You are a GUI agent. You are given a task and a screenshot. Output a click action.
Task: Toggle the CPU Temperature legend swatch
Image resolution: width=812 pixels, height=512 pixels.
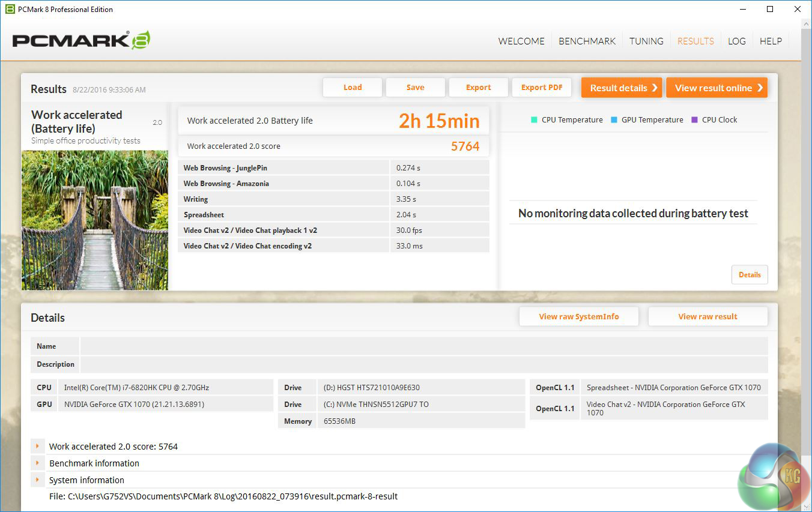pos(534,119)
